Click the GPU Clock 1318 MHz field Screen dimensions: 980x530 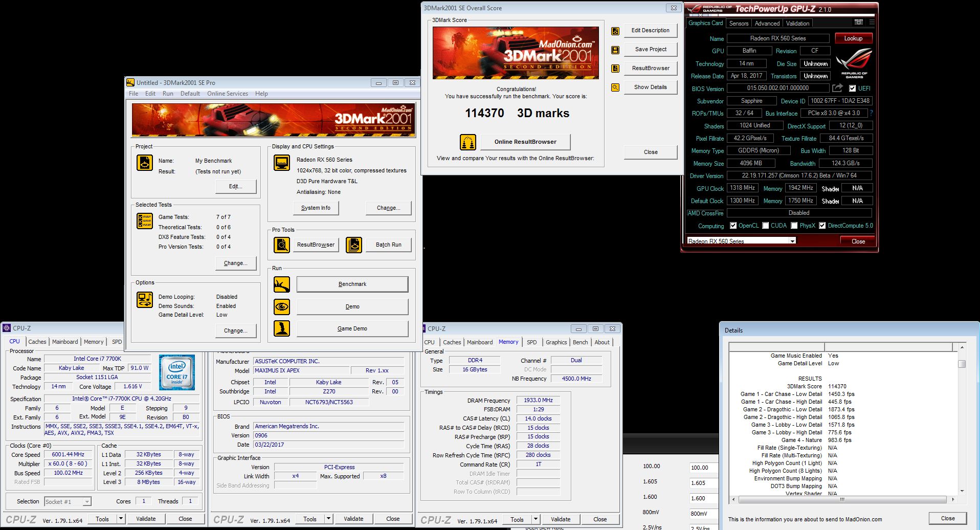[742, 188]
